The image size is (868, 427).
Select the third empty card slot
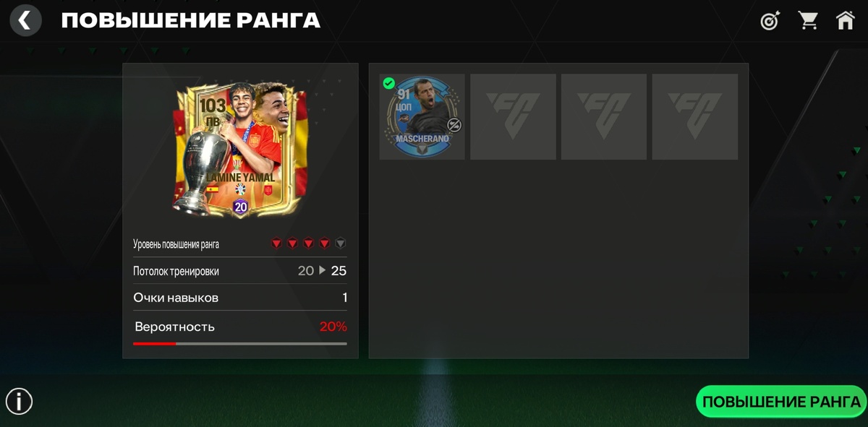pos(604,116)
